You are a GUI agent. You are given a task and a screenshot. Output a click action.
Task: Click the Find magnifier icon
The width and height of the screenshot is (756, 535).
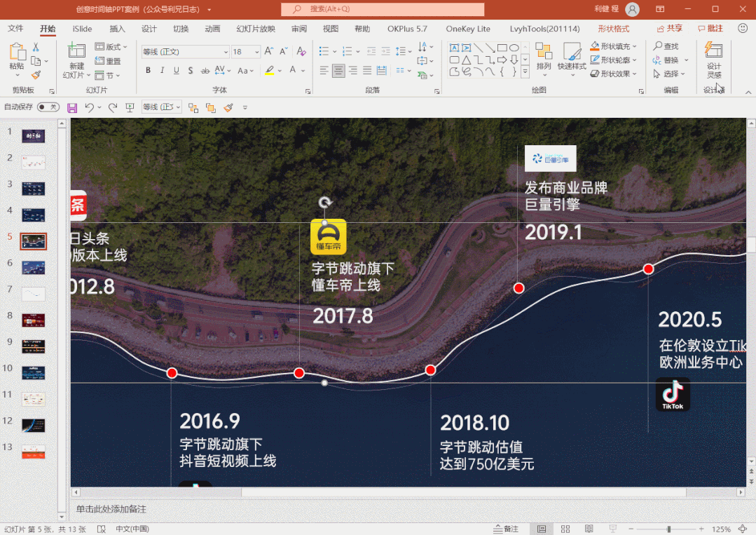point(658,46)
